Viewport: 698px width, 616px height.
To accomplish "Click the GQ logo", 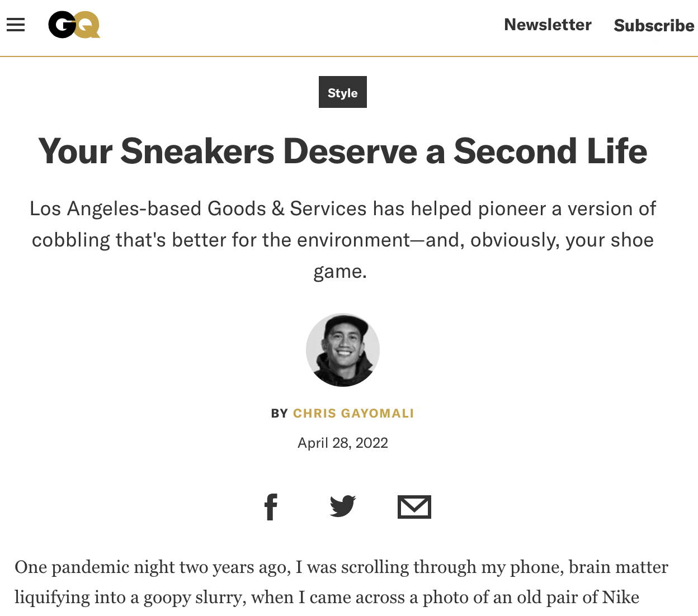I will coord(74,25).
